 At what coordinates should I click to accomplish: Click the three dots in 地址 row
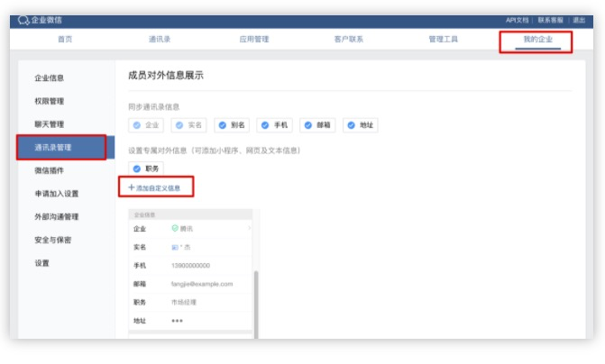(x=177, y=321)
